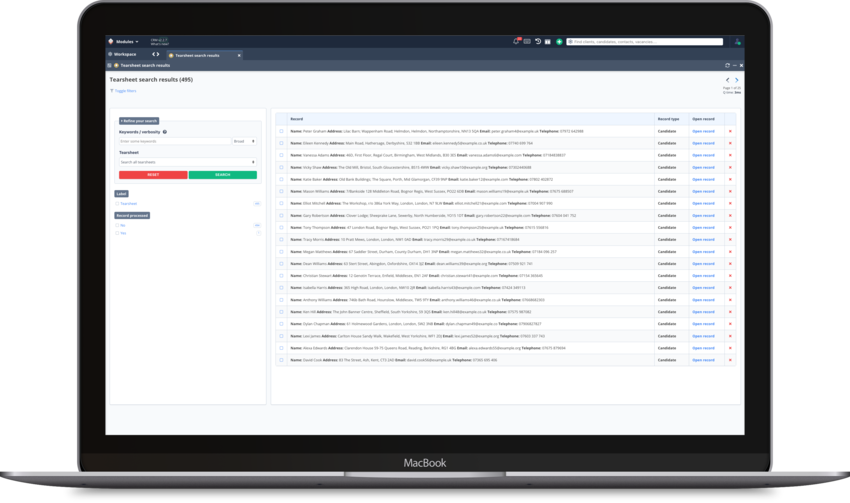Remove Tracy Morris row with red X
This screenshot has width=850, height=503.
pos(730,240)
